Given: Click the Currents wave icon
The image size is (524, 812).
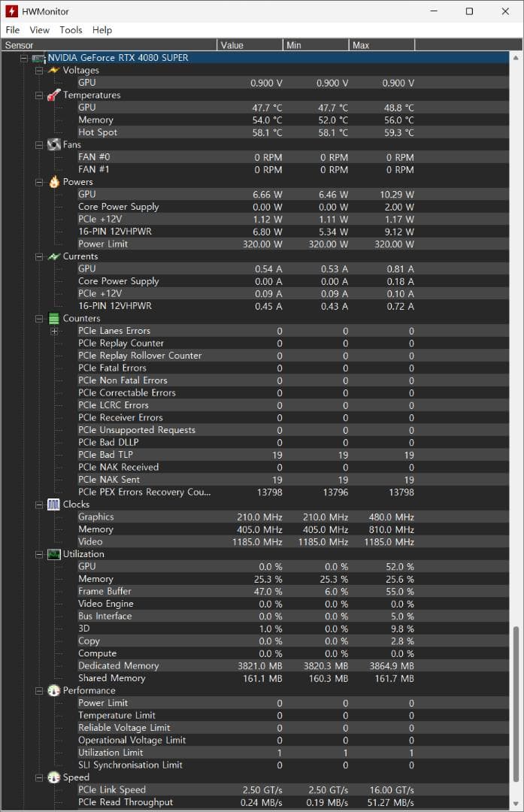Looking at the screenshot, I should [x=54, y=256].
